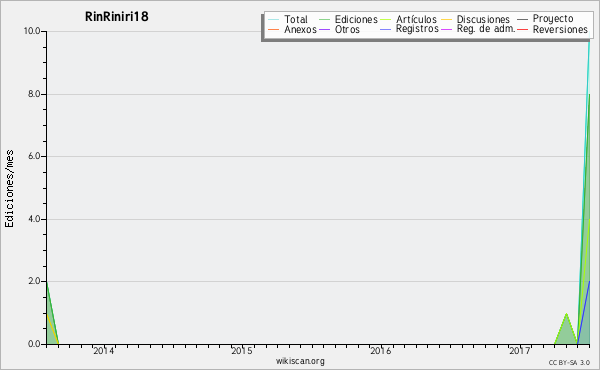Click the 2015 x-axis label
Image resolution: width=600 pixels, height=370 pixels.
click(x=242, y=351)
